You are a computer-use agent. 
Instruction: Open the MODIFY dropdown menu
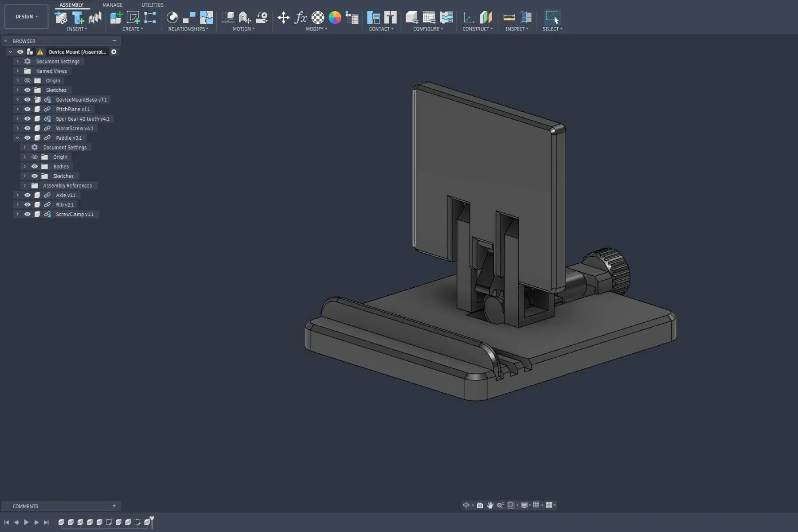coord(317,29)
